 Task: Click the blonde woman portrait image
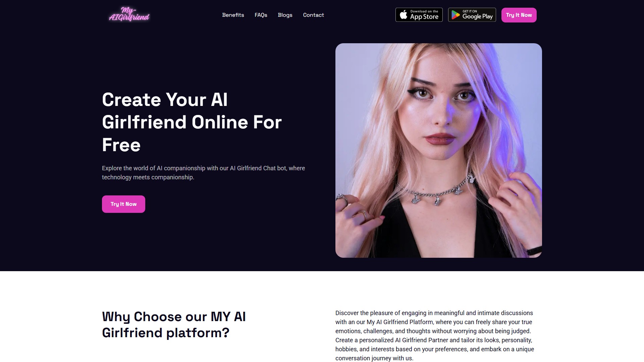pyautogui.click(x=439, y=150)
